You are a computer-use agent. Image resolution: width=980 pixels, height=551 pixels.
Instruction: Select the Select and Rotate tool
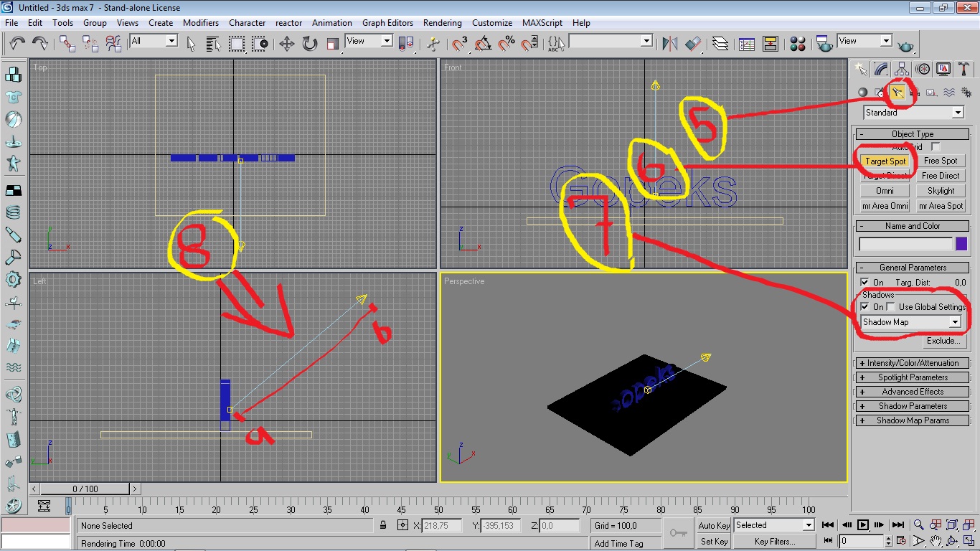[x=308, y=44]
